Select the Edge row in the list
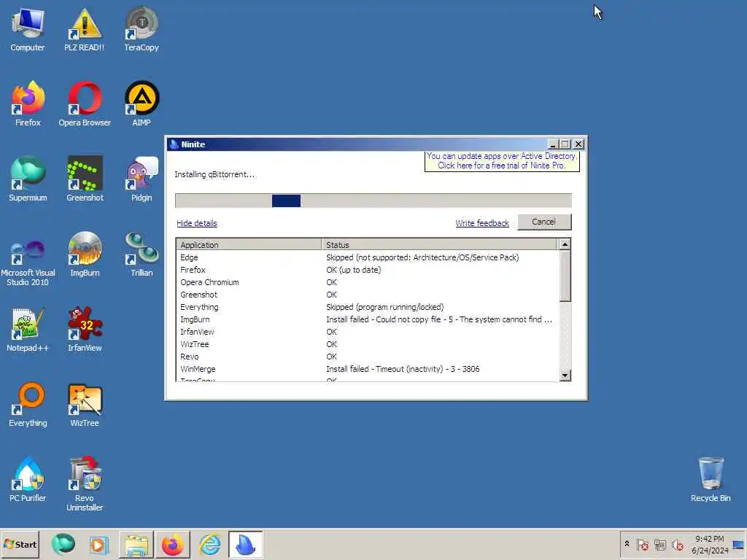The width and height of the screenshot is (747, 560). [x=367, y=257]
